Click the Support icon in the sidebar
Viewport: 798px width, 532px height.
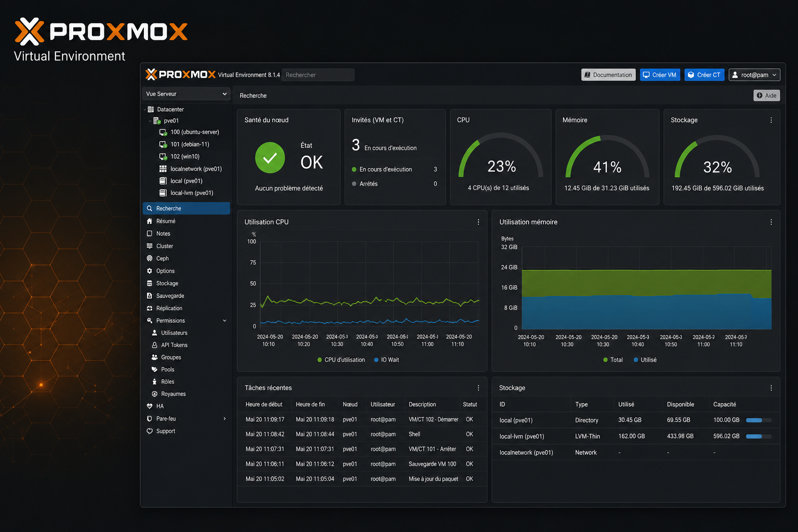point(150,431)
